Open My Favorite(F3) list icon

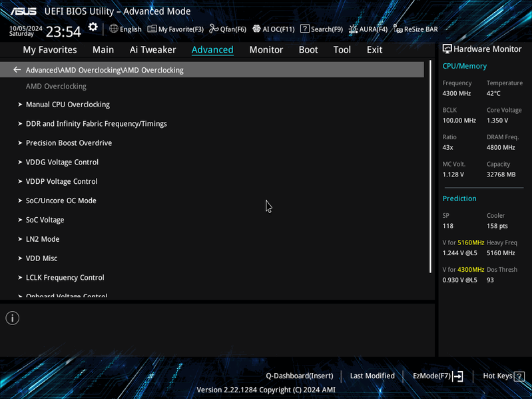152,29
